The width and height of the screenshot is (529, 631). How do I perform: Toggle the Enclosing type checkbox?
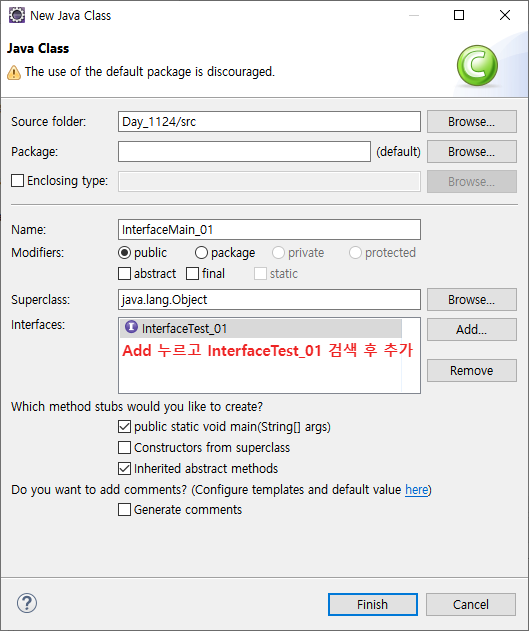17,181
